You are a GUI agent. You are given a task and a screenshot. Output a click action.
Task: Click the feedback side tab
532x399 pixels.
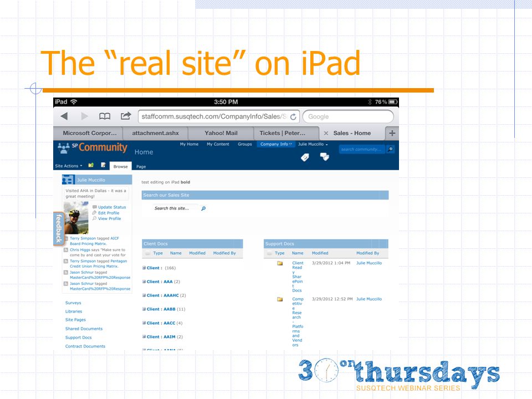tap(58, 228)
